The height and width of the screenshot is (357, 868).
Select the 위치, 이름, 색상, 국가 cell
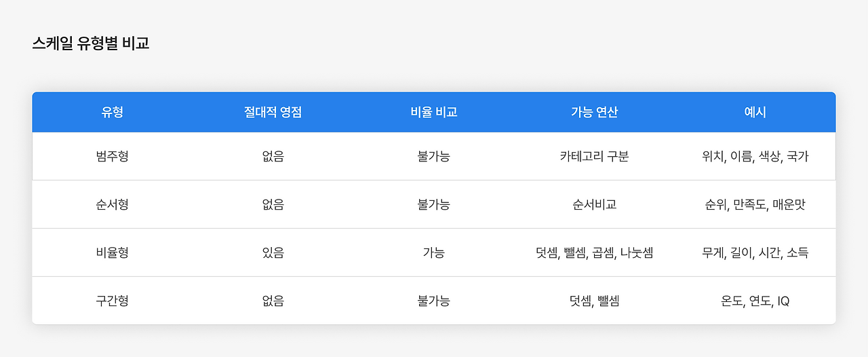pos(755,156)
